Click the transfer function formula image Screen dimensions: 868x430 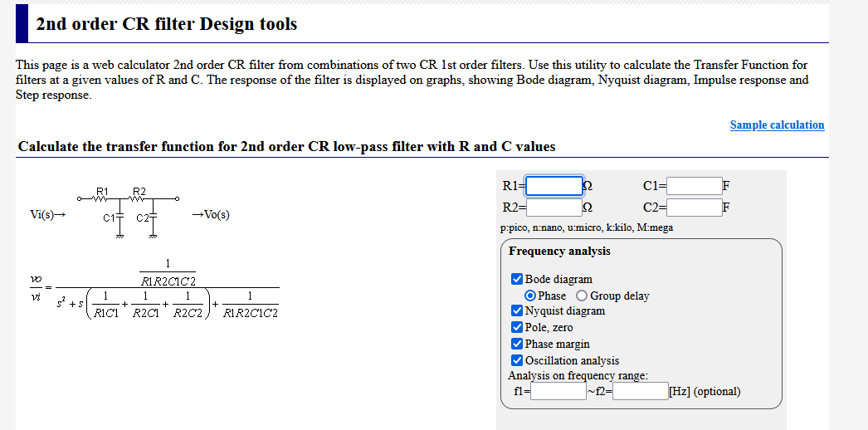point(154,288)
